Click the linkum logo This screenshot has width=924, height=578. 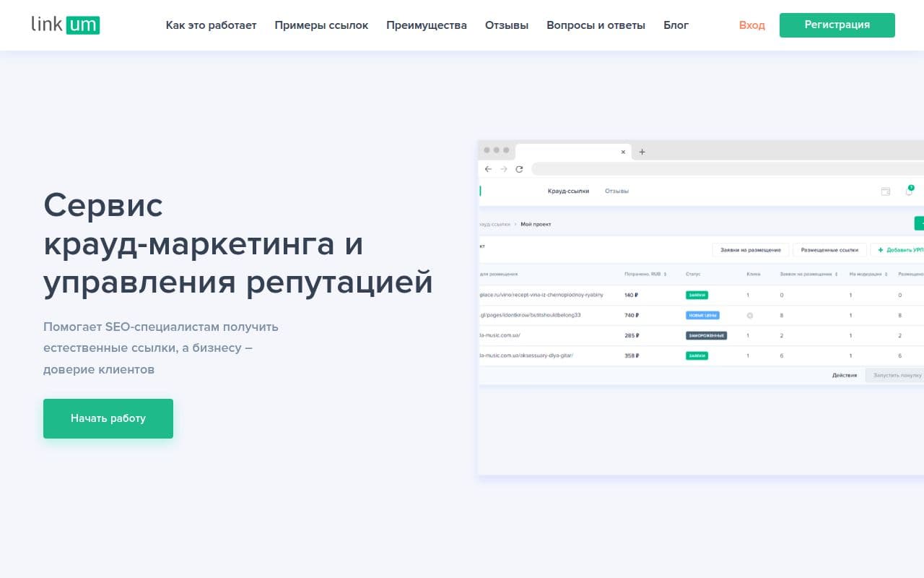(x=66, y=25)
